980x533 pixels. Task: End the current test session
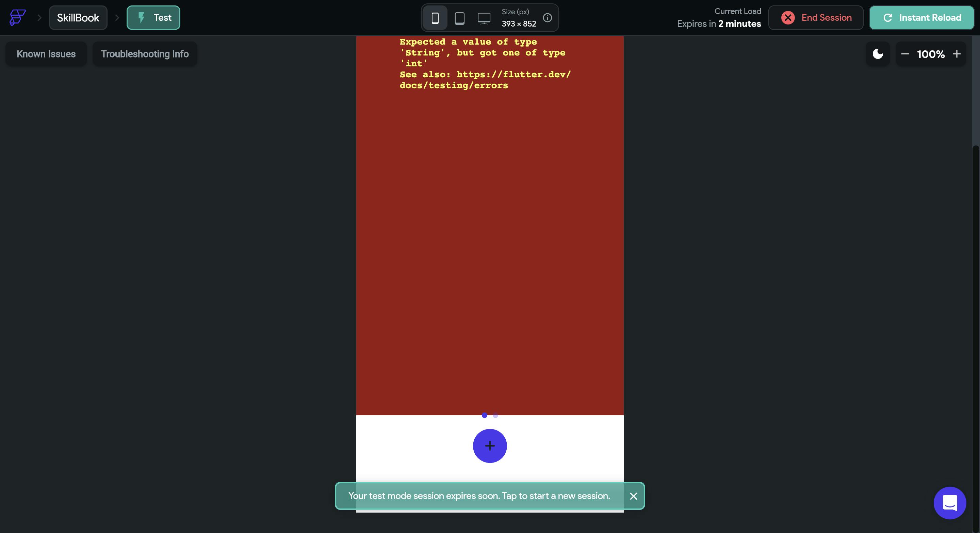tap(816, 18)
